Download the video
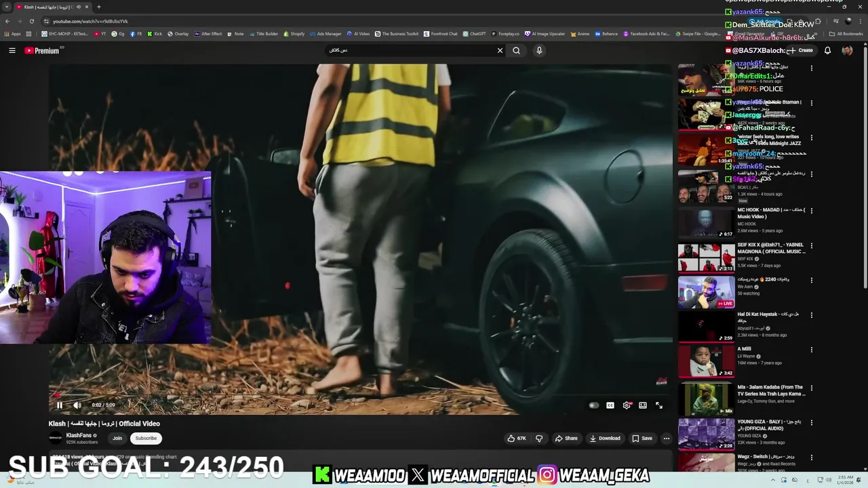The height and width of the screenshot is (488, 868). tap(605, 439)
